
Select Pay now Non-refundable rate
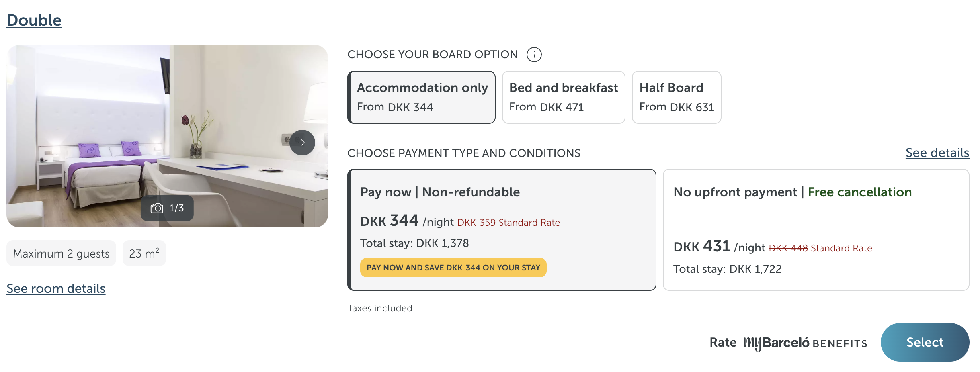502,230
